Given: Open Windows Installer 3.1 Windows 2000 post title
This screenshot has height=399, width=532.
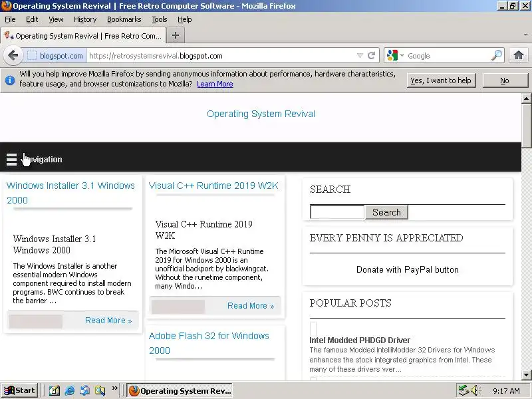Looking at the screenshot, I should pyautogui.click(x=70, y=193).
